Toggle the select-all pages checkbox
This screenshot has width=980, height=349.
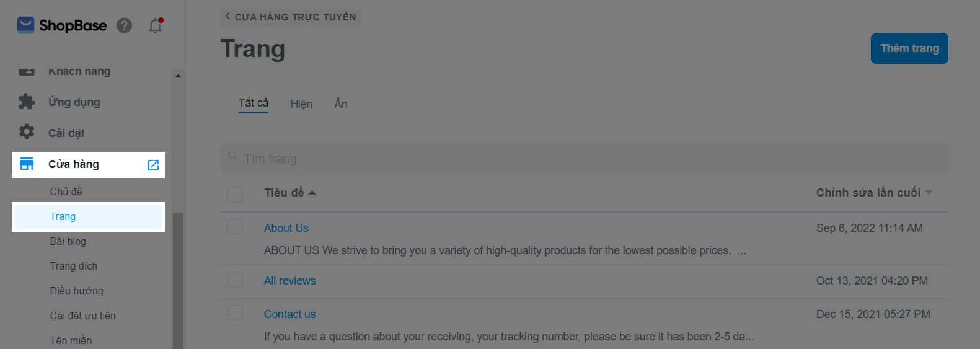(x=235, y=194)
